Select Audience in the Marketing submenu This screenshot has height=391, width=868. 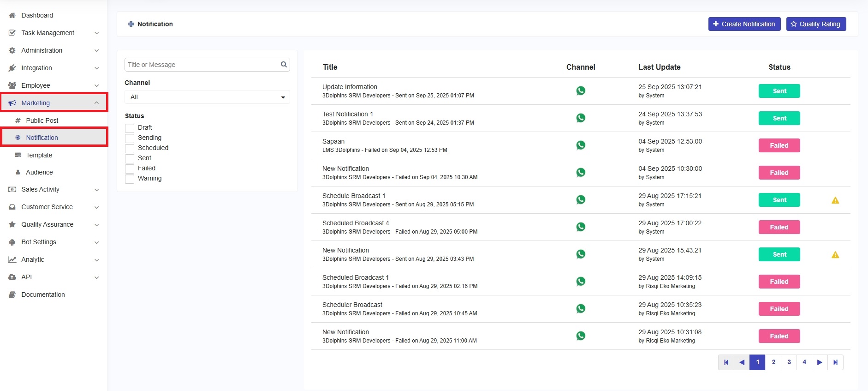coord(39,172)
